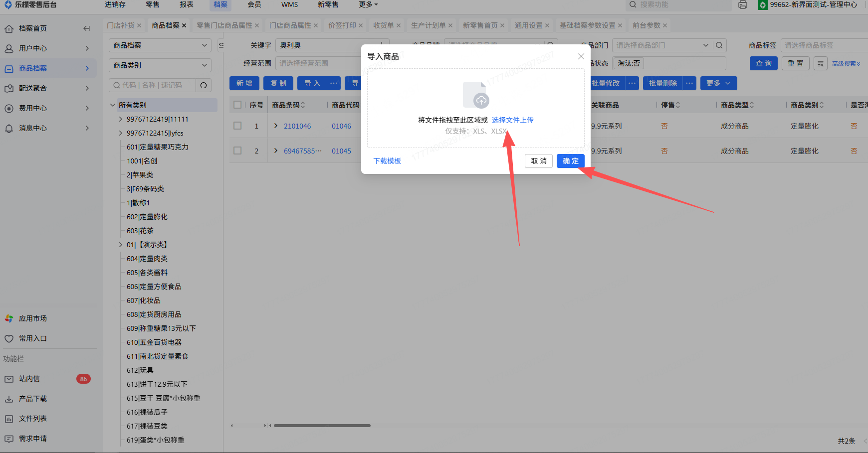
Task: Collapse the left sidebar using the fold icon
Action: (87, 28)
